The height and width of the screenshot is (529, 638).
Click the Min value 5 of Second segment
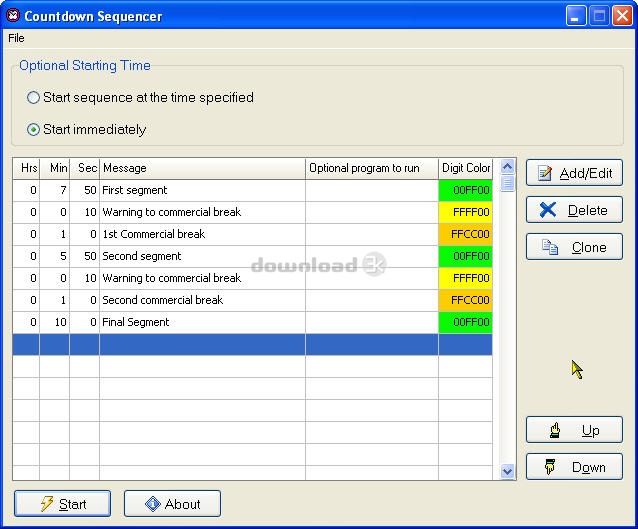[55, 256]
